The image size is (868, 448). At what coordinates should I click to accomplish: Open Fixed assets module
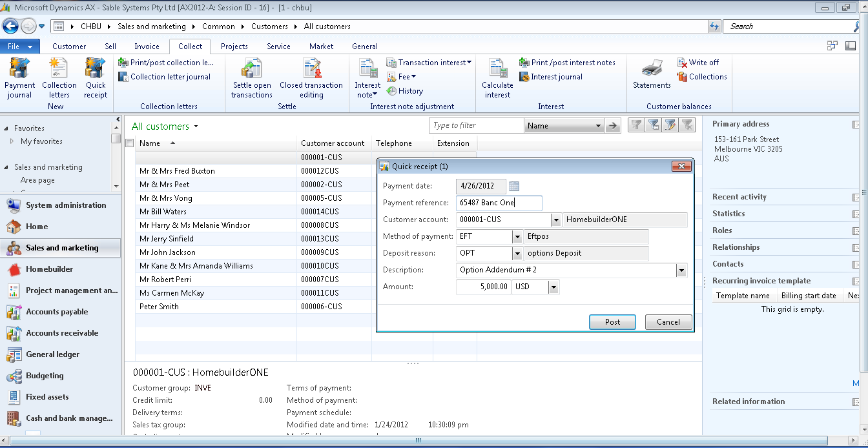(x=61, y=397)
